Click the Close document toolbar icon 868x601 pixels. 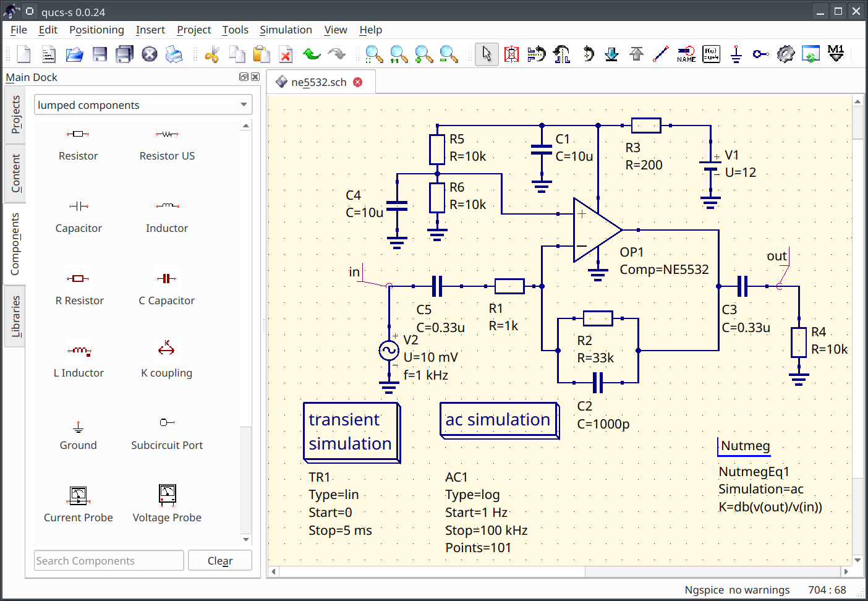(150, 54)
